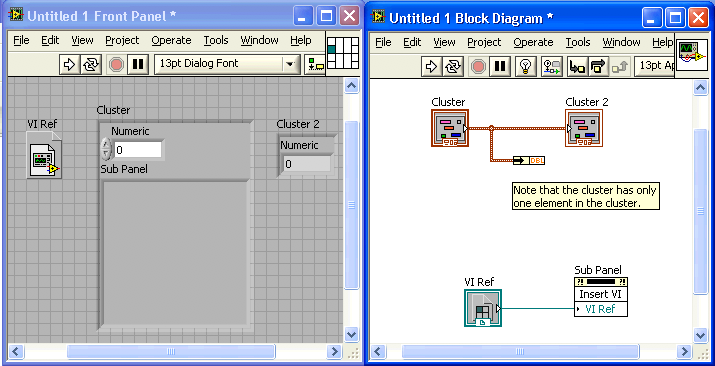Click the VI Ref input on invoke node

pyautogui.click(x=601, y=309)
